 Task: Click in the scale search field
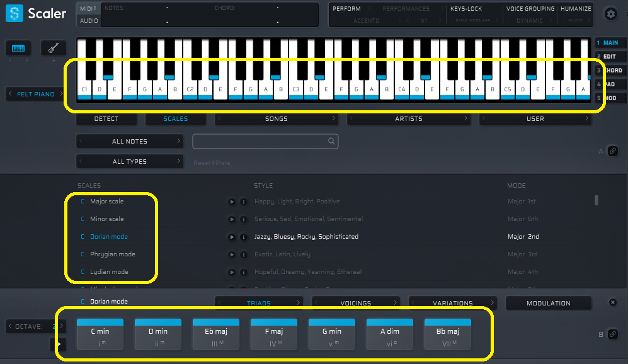[265, 141]
